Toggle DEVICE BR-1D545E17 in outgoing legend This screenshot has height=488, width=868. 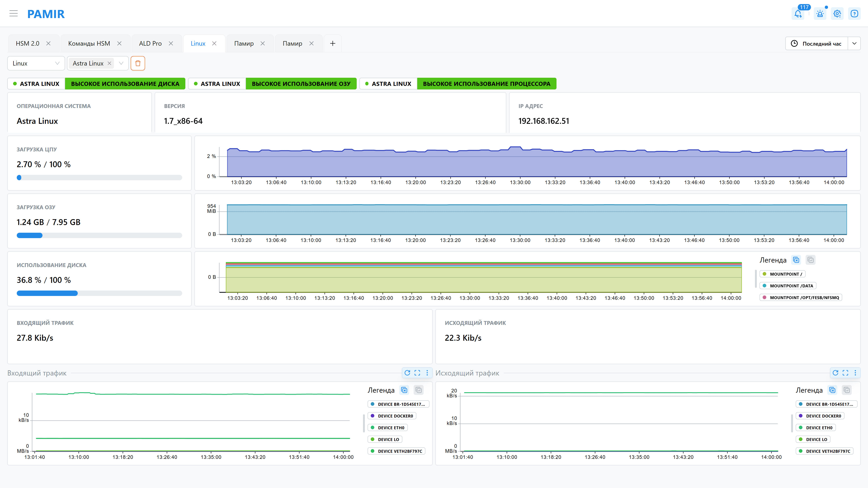tap(826, 404)
